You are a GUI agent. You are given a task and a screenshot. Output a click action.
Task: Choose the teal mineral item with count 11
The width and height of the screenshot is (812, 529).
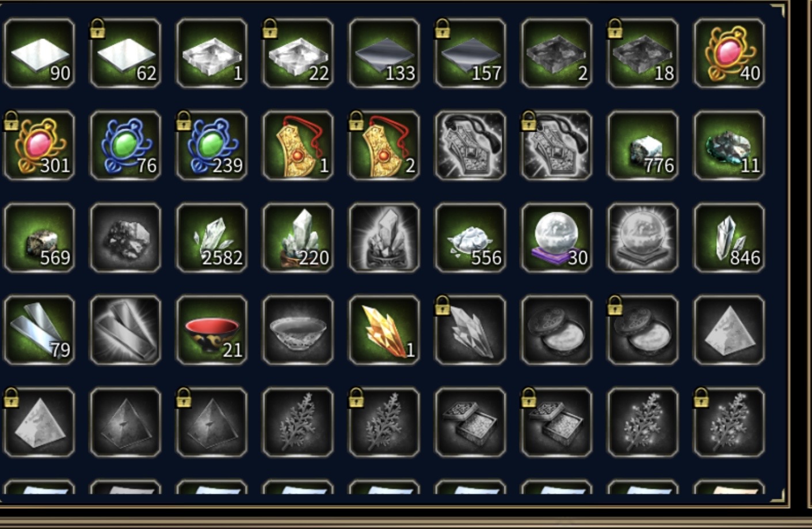coord(729,145)
